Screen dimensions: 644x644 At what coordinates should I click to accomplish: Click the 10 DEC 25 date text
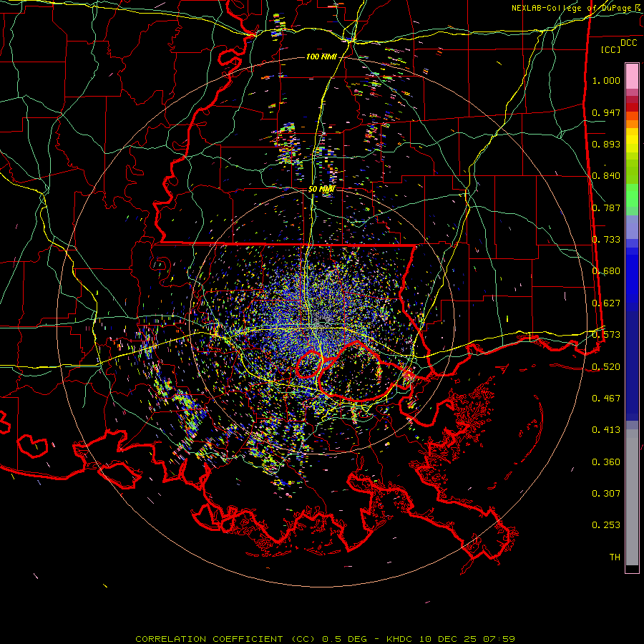[448, 639]
